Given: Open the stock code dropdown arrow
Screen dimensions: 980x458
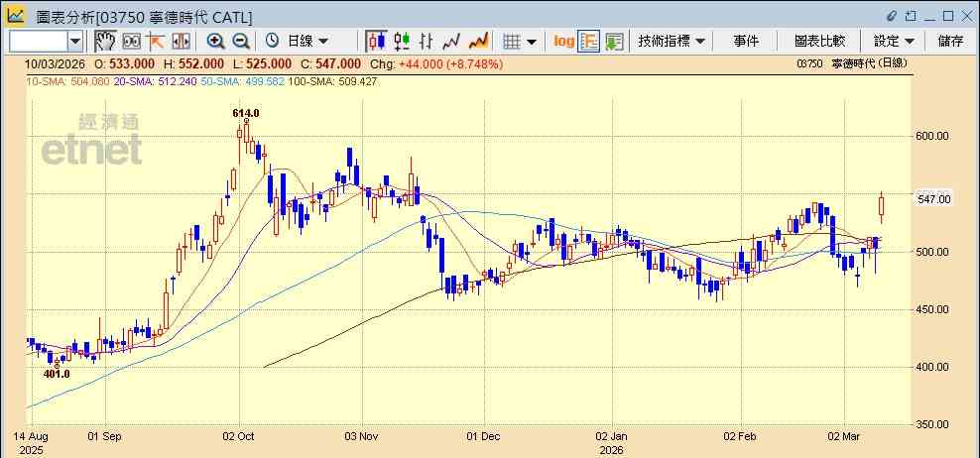Looking at the screenshot, I should coord(75,42).
